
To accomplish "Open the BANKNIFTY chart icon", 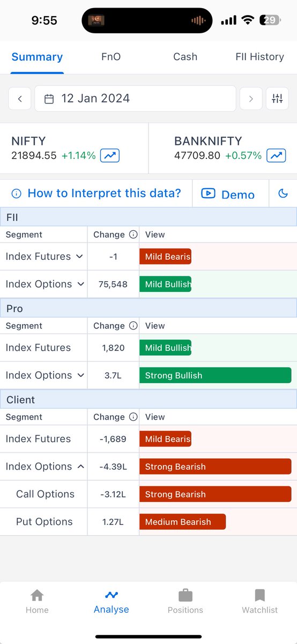I will pyautogui.click(x=276, y=156).
